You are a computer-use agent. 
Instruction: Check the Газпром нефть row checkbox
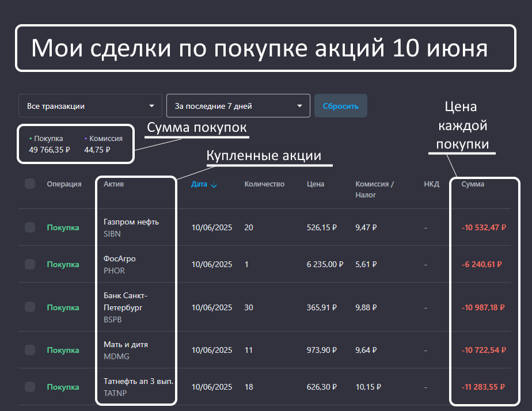[30, 227]
